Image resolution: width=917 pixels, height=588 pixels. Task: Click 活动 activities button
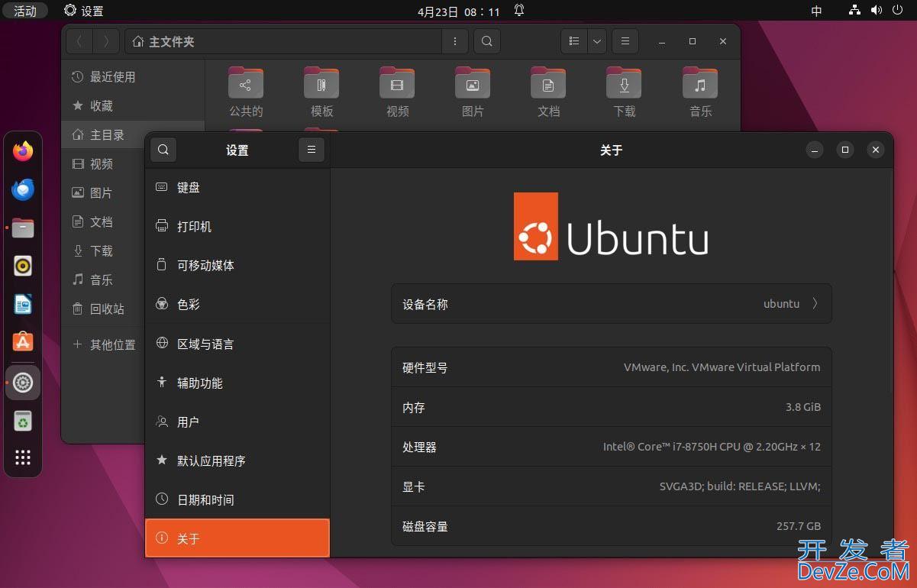(25, 11)
